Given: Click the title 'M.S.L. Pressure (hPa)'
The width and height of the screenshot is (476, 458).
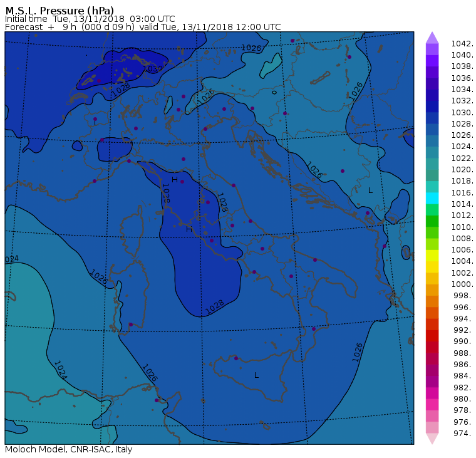Looking at the screenshot, I should pos(59,11).
